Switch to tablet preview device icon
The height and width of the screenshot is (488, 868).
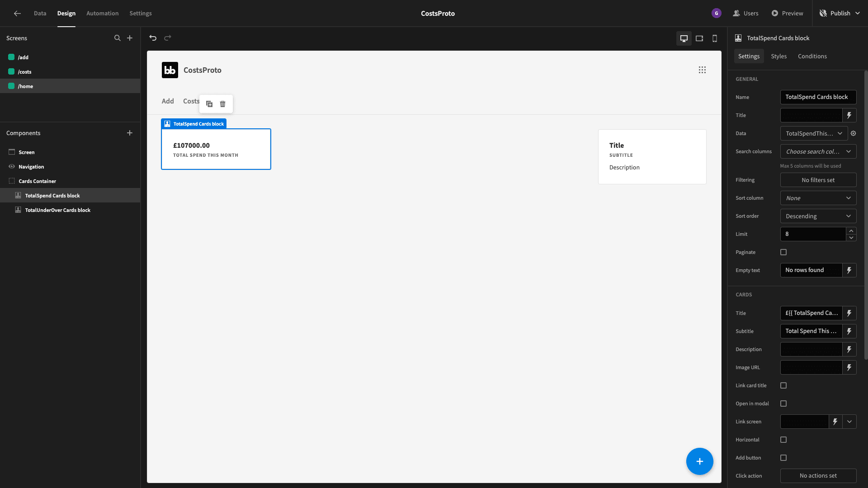pos(699,38)
